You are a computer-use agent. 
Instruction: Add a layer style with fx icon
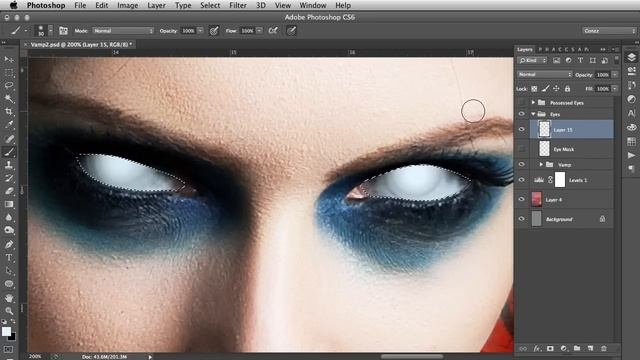tap(537, 349)
